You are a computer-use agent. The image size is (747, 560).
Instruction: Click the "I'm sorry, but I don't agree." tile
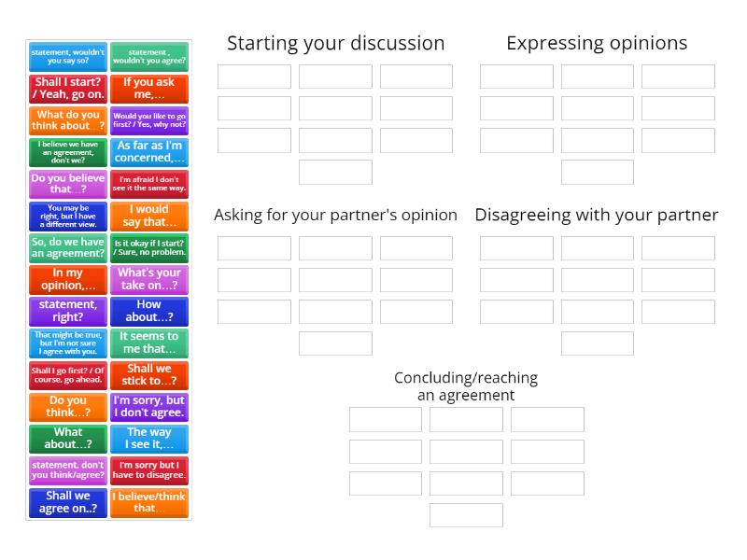(x=149, y=407)
